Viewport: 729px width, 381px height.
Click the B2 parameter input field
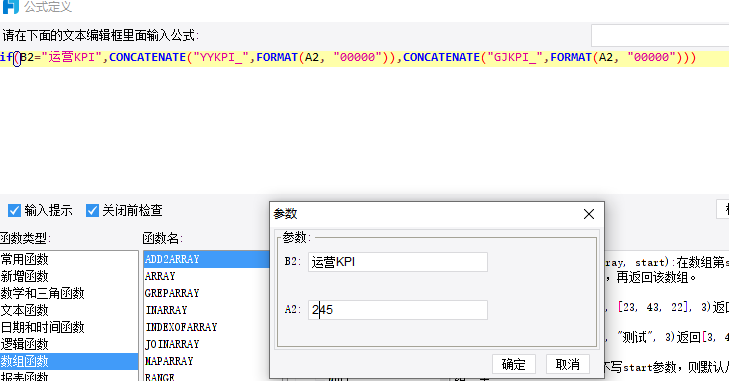coord(398,262)
